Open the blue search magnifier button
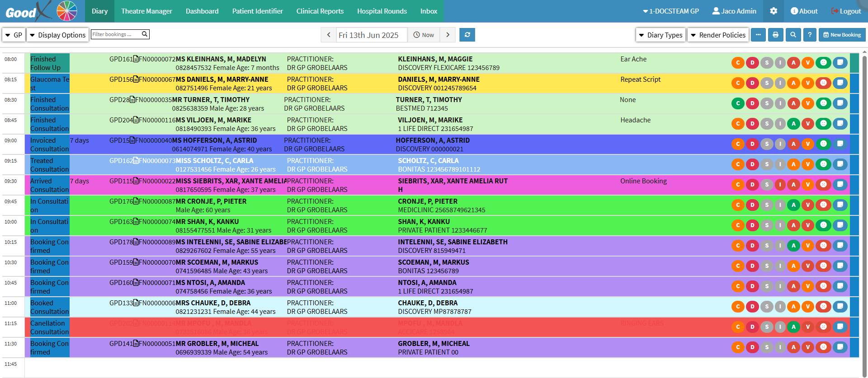This screenshot has height=378, width=868. click(x=793, y=35)
